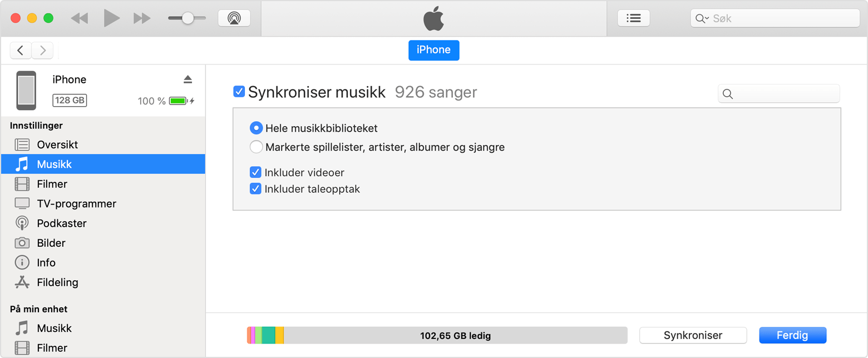This screenshot has height=358, width=868.
Task: Disable Inkluder videoer
Action: point(255,172)
